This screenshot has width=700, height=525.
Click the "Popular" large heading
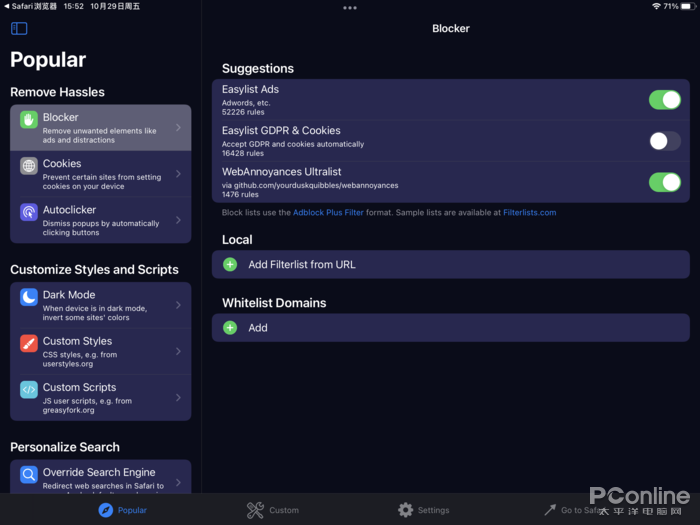[x=48, y=60]
